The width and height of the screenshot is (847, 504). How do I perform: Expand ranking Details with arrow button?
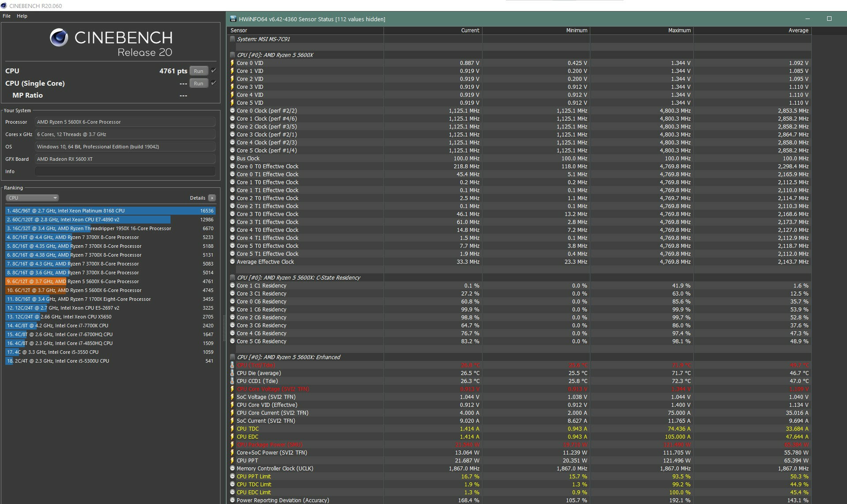(212, 198)
